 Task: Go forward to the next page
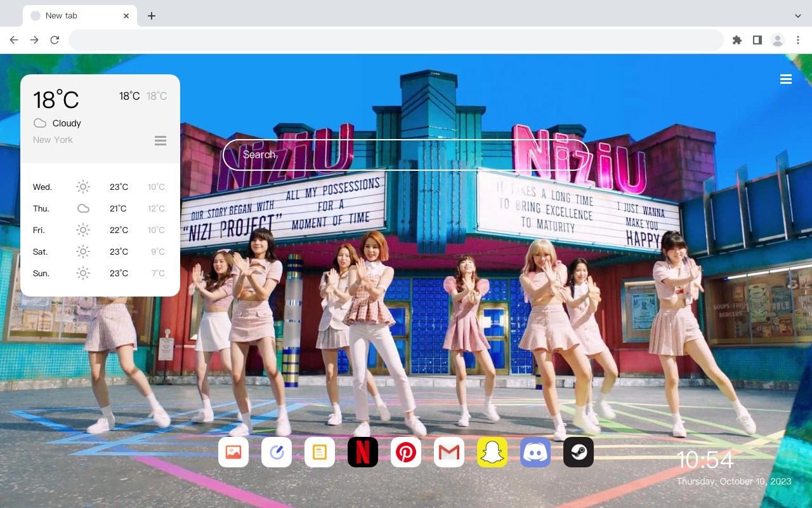[x=34, y=40]
